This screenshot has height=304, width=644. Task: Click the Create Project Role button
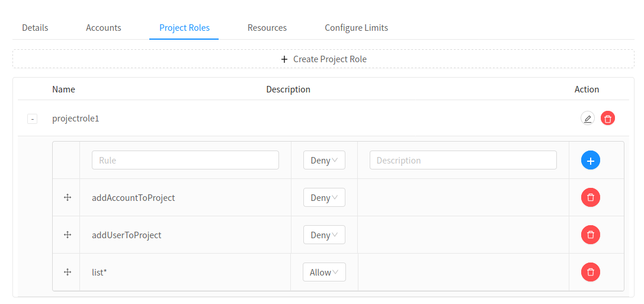click(323, 59)
